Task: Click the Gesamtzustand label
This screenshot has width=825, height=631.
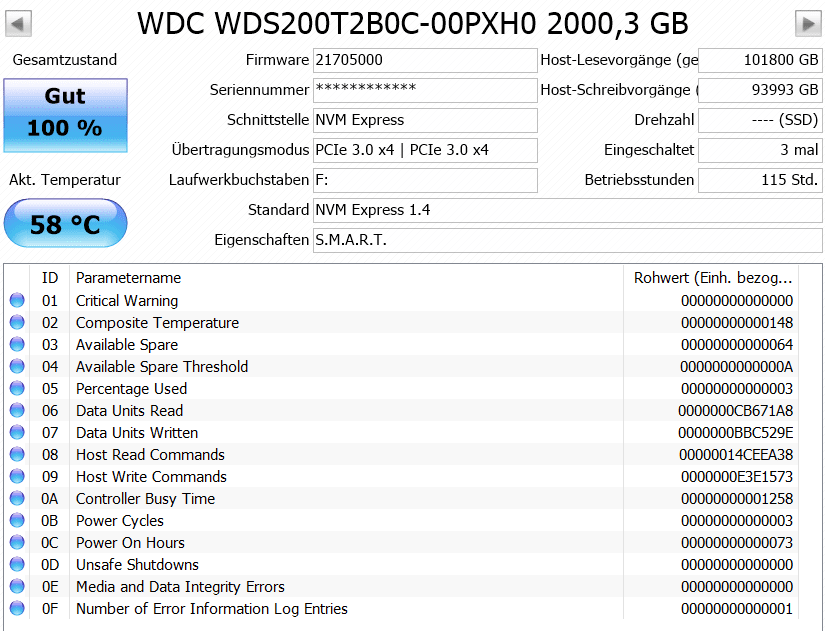Action: pos(65,60)
